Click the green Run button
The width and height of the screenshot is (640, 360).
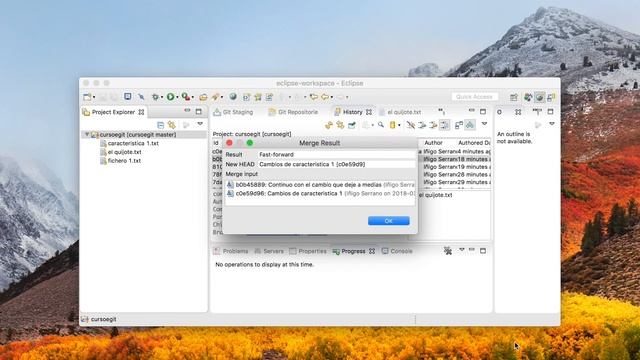(x=170, y=97)
